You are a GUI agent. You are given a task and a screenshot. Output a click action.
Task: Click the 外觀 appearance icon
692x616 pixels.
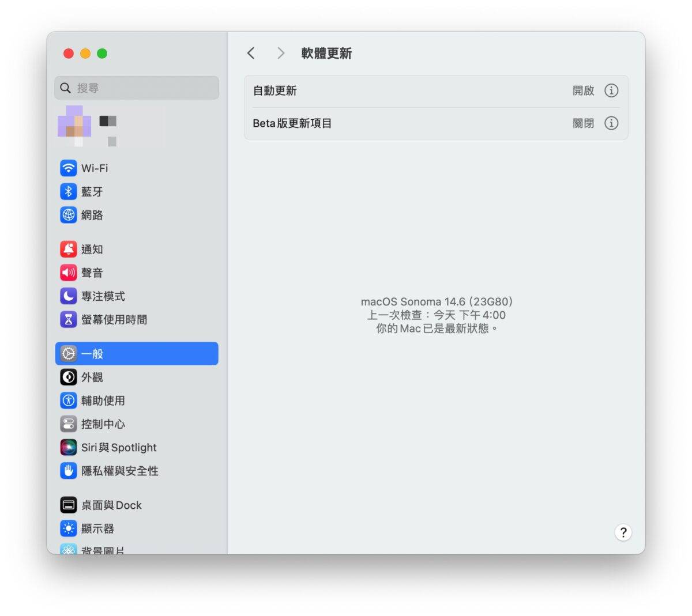tap(69, 377)
